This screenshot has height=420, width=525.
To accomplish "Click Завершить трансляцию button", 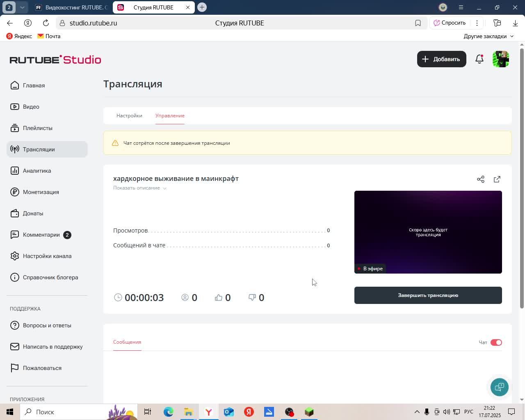I will 428,295.
